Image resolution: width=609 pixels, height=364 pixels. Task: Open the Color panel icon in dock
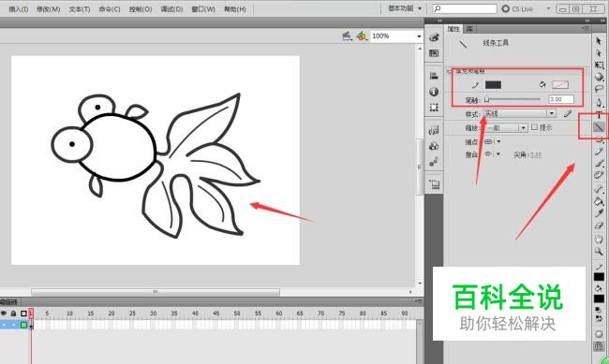[x=434, y=37]
